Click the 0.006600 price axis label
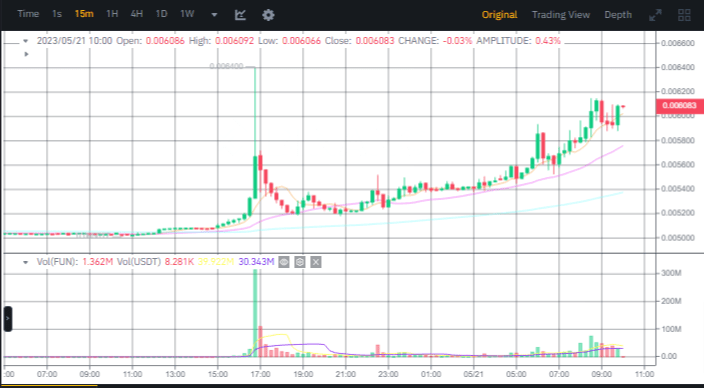704x388 pixels. (678, 44)
